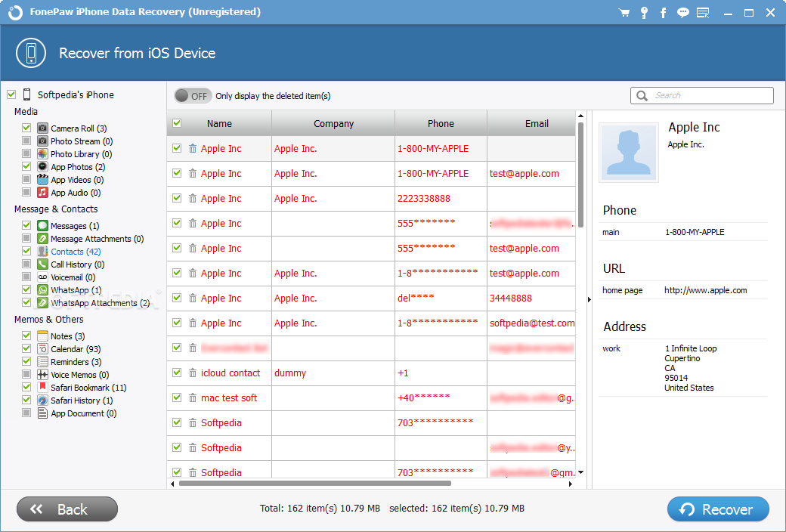Viewport: 786px width, 532px height.
Task: Uncheck the Camera Roll checkbox
Action: pos(26,128)
